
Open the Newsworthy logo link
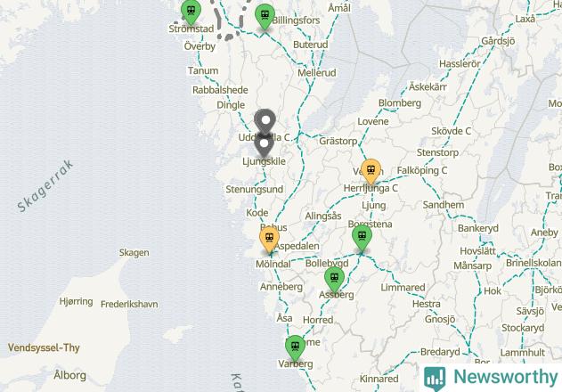491,378
